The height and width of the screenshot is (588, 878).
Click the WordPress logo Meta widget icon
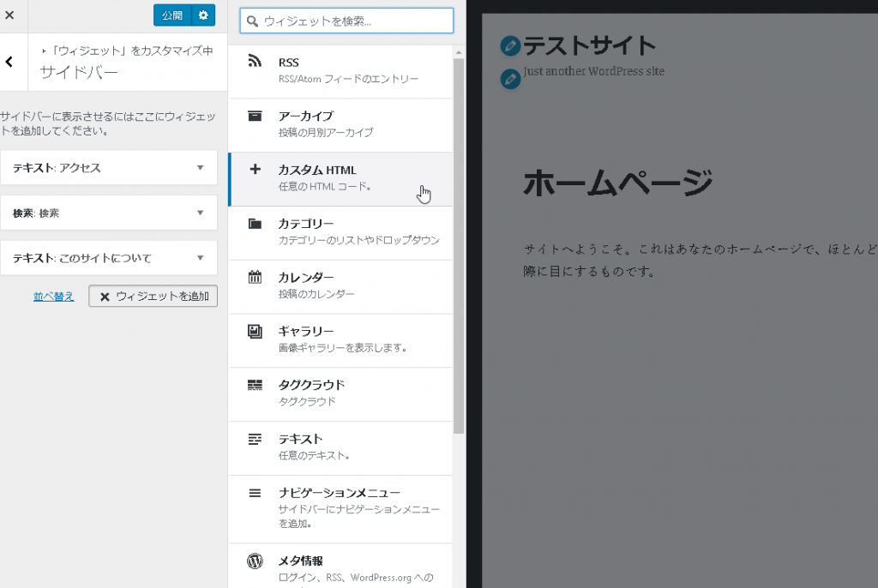[x=254, y=561]
